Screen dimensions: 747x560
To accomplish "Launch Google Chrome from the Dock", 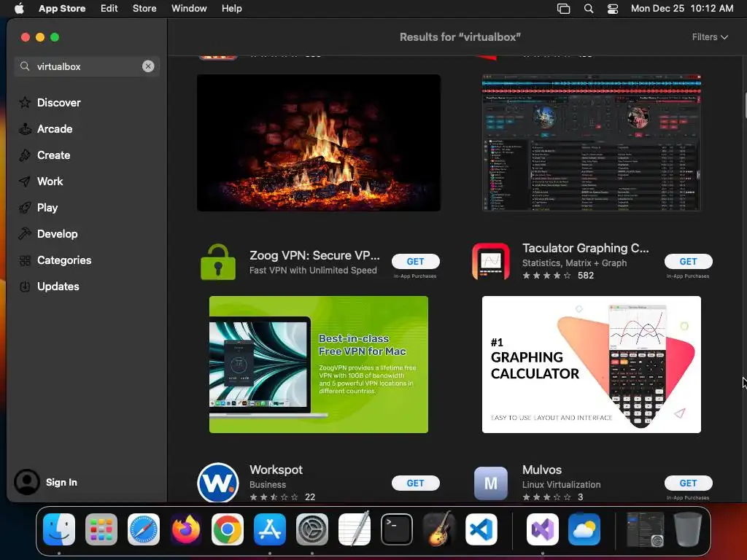I will [228, 529].
